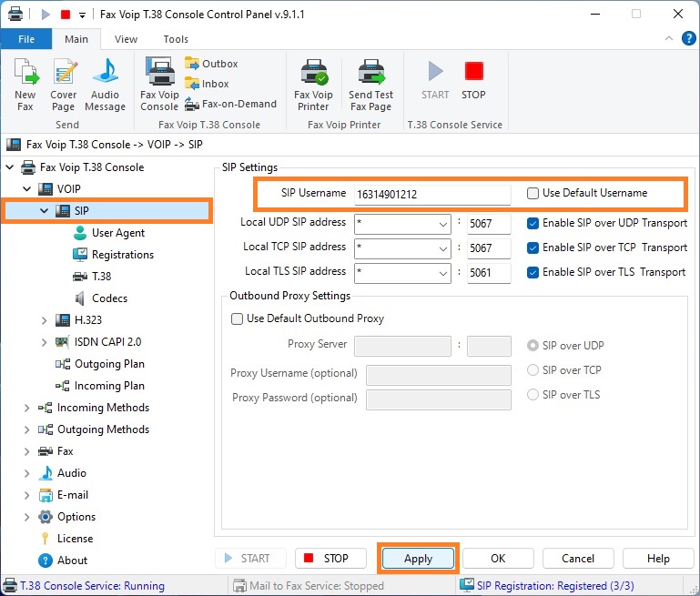The height and width of the screenshot is (596, 700).
Task: Click quick-access red stop icon in title bar
Action: (66, 15)
